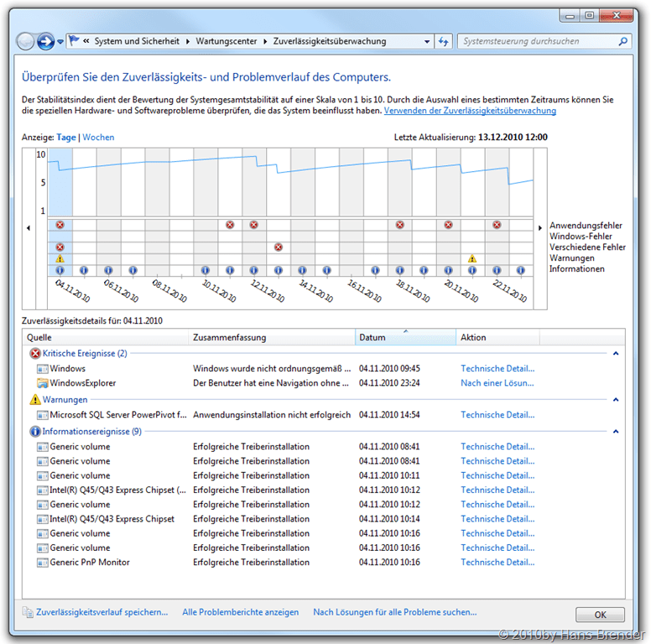Click the Anwendungsfehler error icon on 22.11.2010

pyautogui.click(x=497, y=225)
